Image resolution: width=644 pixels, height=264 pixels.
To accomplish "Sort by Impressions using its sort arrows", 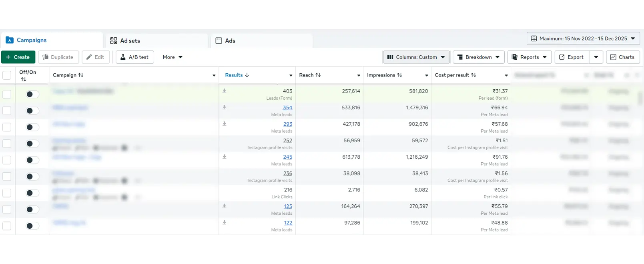I will 399,75.
